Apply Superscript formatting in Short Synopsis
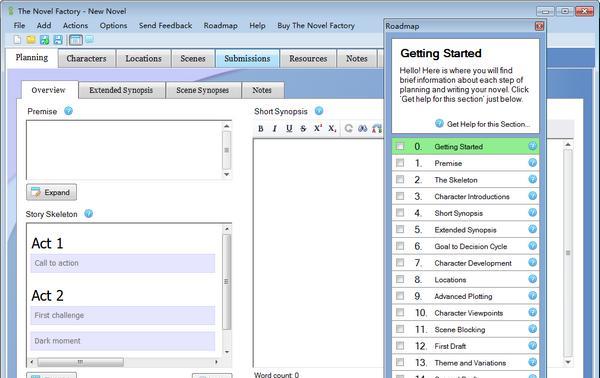 click(318, 129)
